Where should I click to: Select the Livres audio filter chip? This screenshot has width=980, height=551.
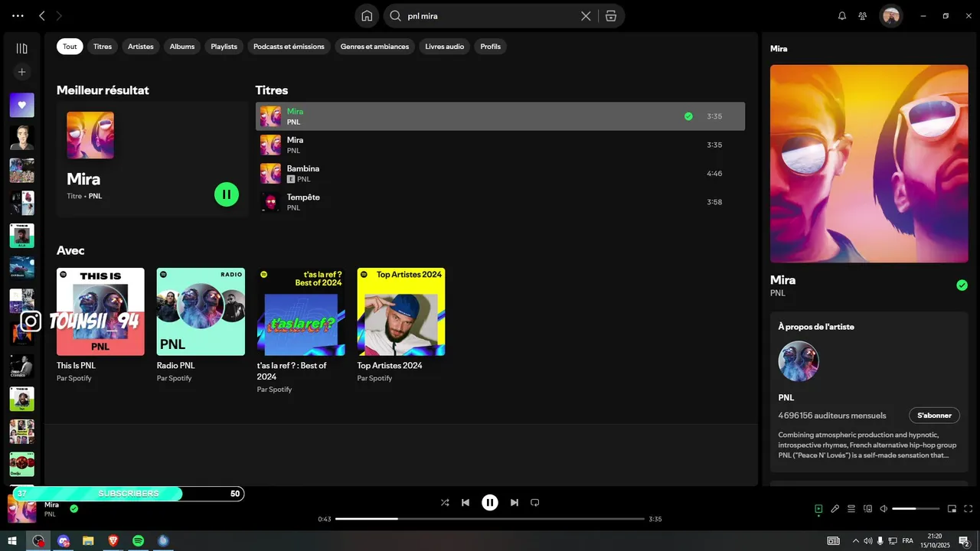coord(445,47)
